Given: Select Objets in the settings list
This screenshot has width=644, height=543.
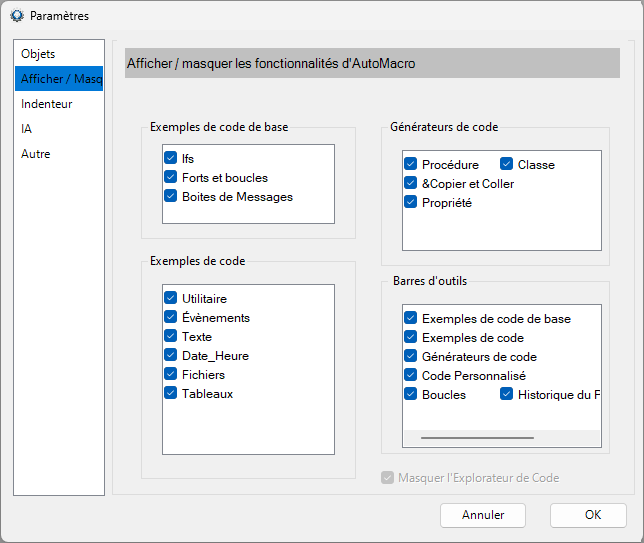Looking at the screenshot, I should pyautogui.click(x=59, y=54).
